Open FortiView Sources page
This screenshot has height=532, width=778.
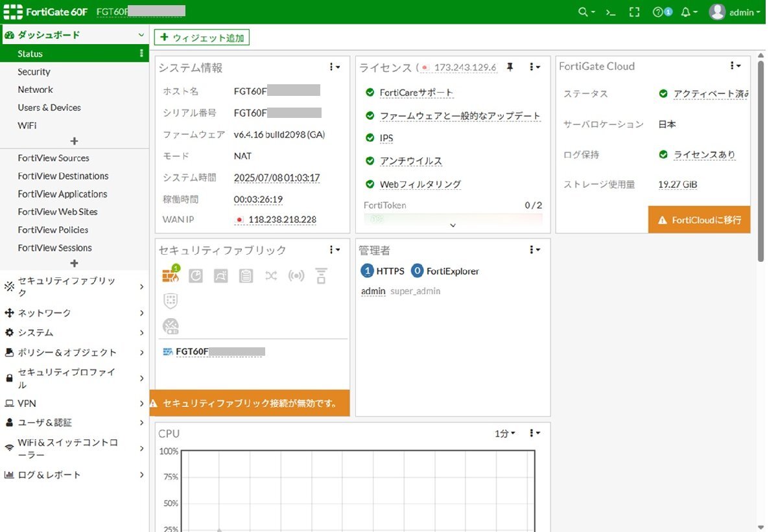pyautogui.click(x=53, y=158)
